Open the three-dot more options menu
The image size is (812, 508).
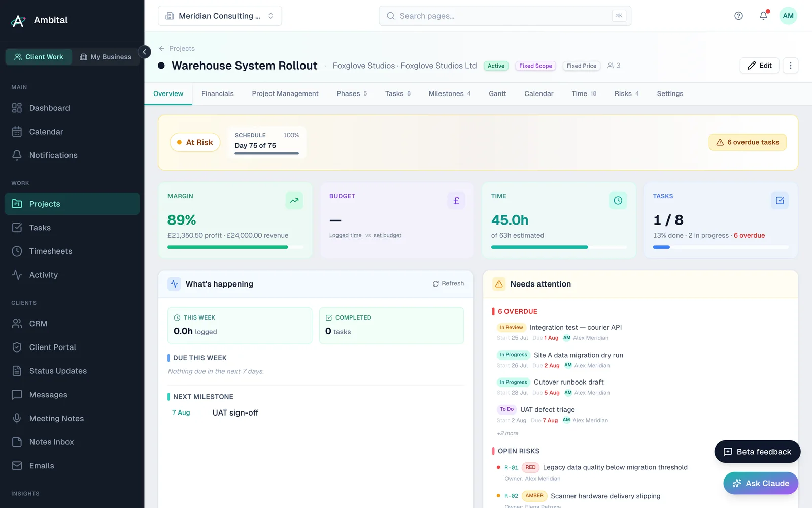coord(790,66)
